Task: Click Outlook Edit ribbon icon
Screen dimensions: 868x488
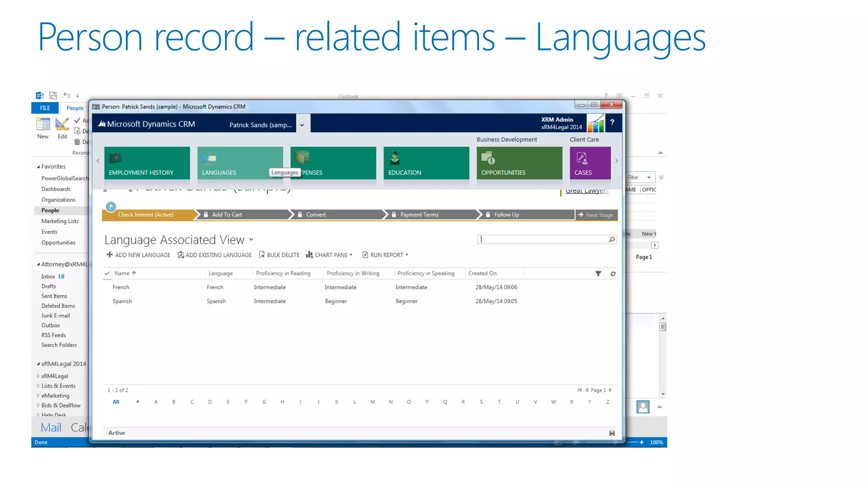Action: point(62,128)
